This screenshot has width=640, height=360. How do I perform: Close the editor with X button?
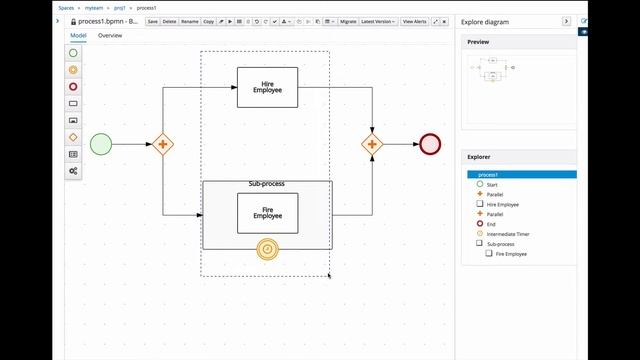tap(444, 22)
